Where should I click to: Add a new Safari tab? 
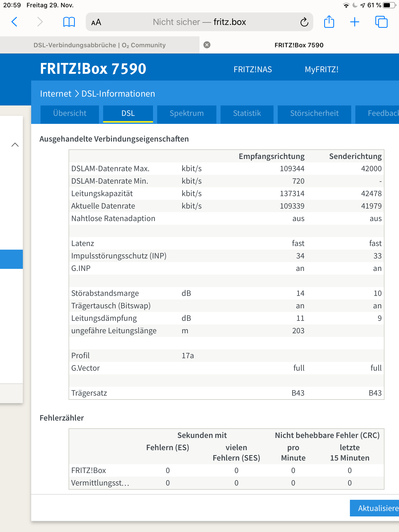pos(355,22)
